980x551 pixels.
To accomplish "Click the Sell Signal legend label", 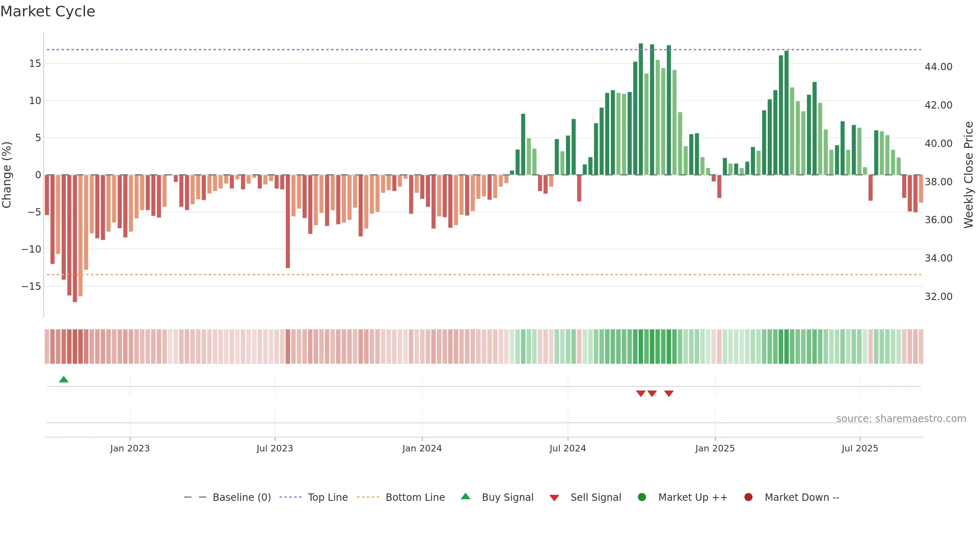I will tap(596, 497).
